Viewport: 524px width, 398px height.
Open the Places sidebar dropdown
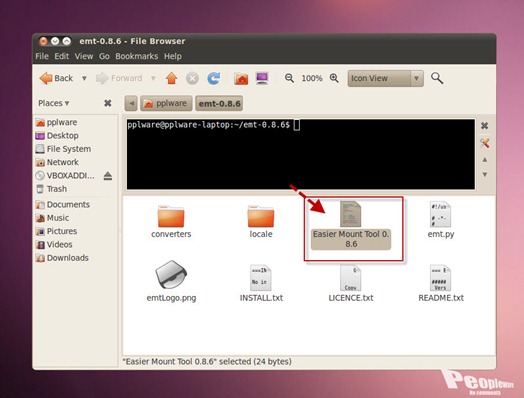pyautogui.click(x=53, y=103)
